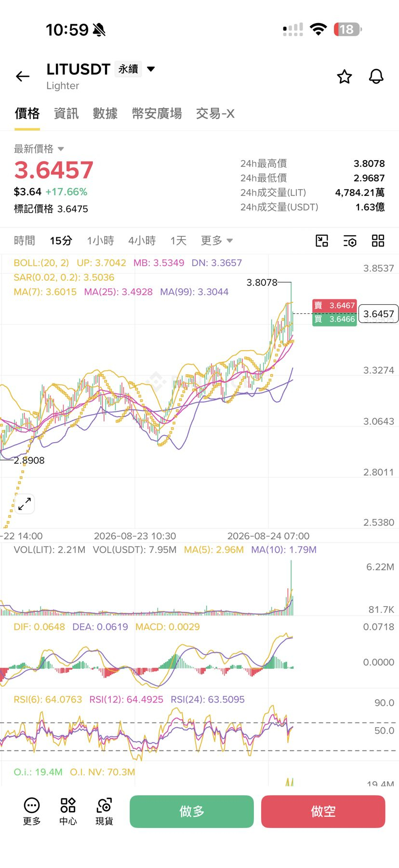This screenshot has height=868, width=399.
Task: Select the 1小時 chart interval
Action: pos(100,241)
